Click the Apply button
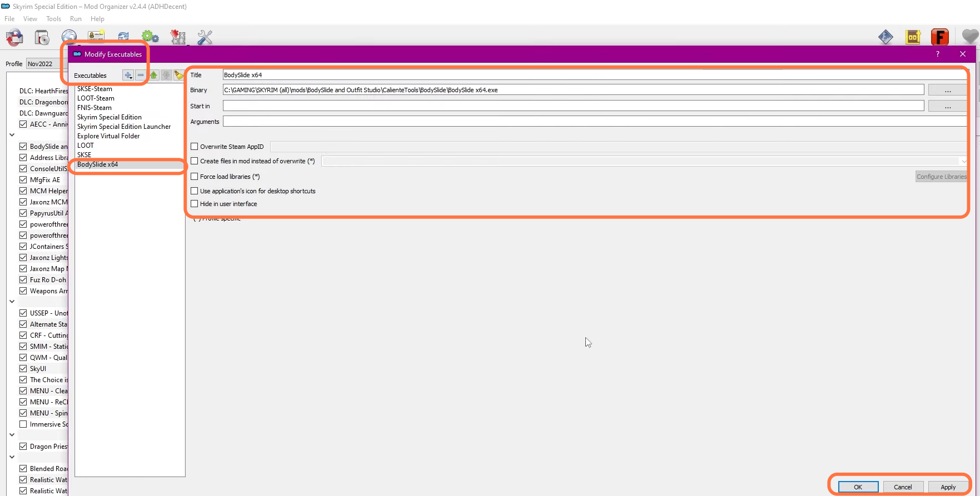 click(948, 487)
